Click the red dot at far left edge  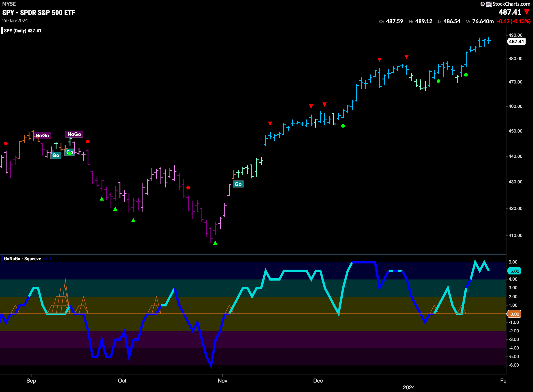pyautogui.click(x=6, y=143)
